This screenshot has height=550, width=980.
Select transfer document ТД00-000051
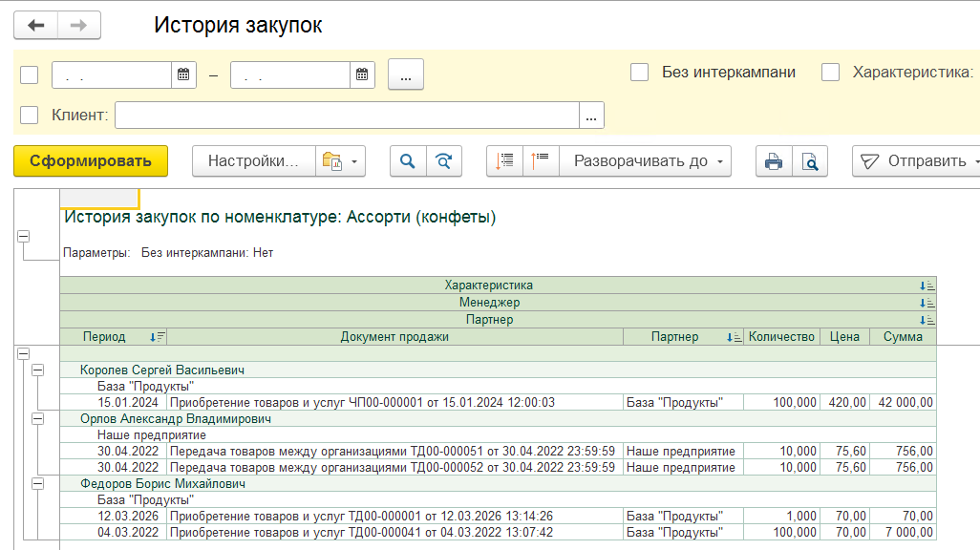(395, 452)
